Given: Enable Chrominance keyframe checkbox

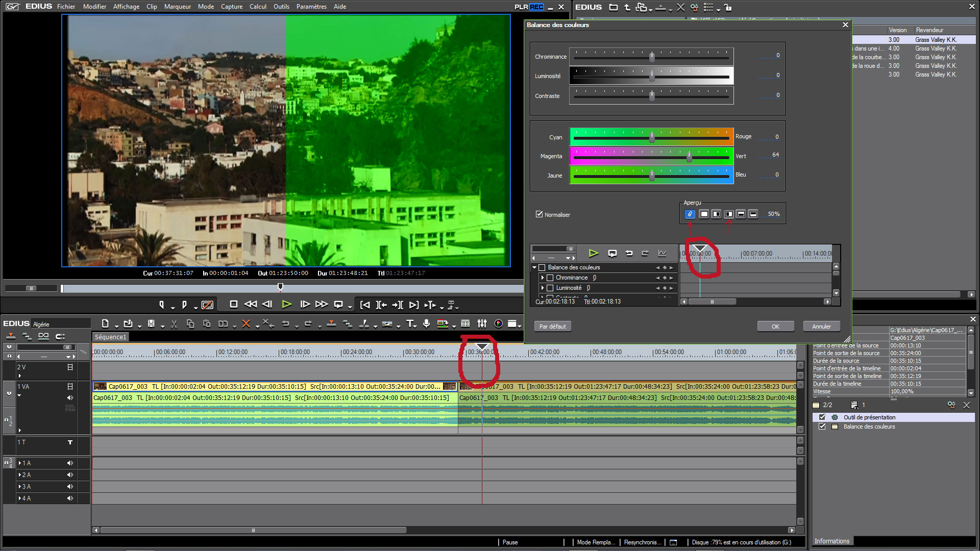Looking at the screenshot, I should coord(550,278).
